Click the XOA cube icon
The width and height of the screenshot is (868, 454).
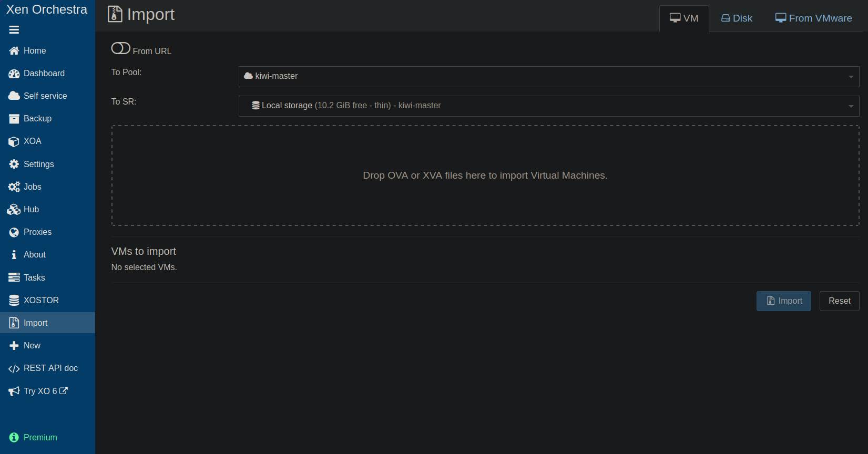pos(14,141)
